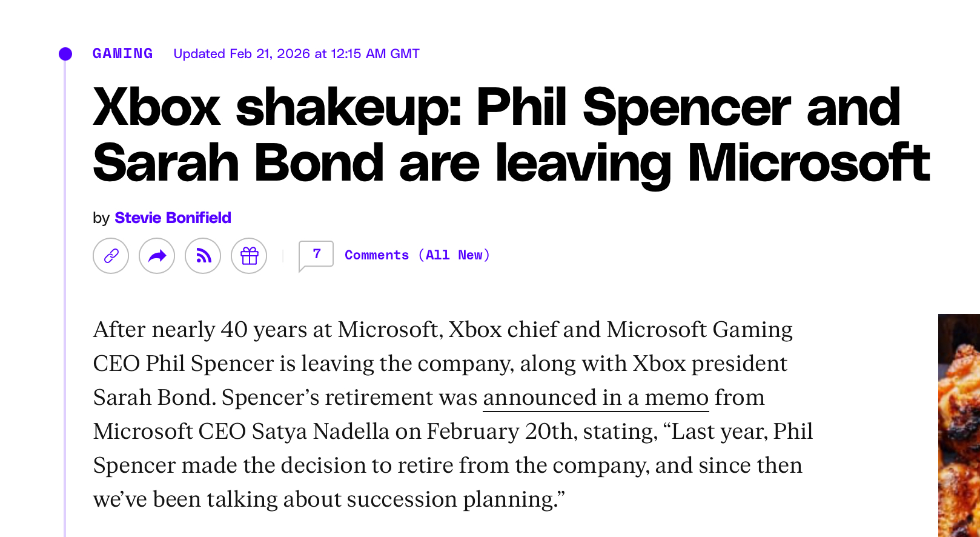Click the Updated Feb 21, 2026 timestamp
The height and width of the screenshot is (537, 980).
[x=296, y=54]
